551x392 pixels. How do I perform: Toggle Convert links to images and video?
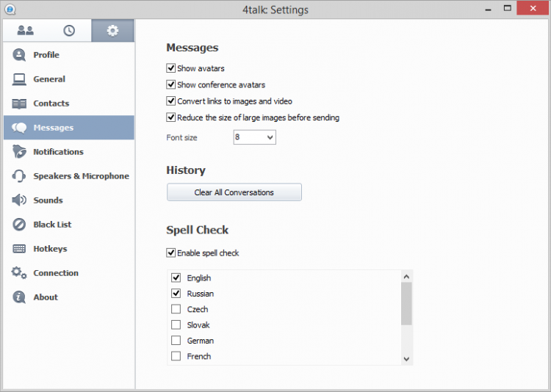[x=171, y=101]
